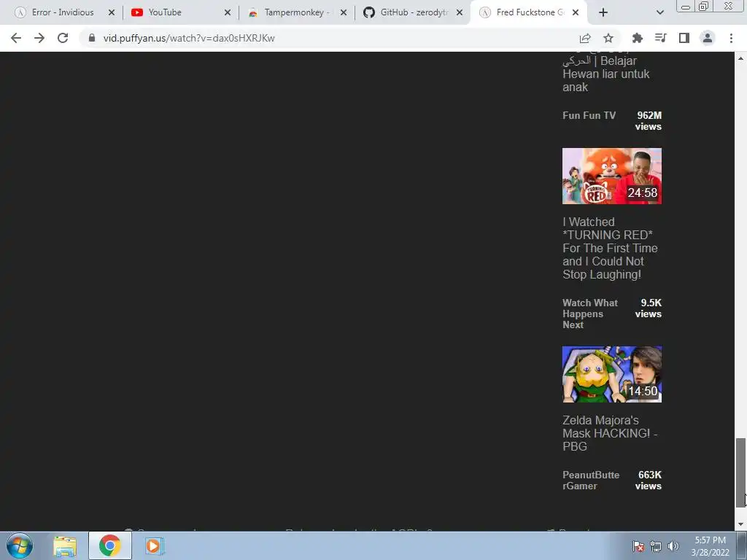Go back to previous page
Screen dimensions: 747x560
click(x=16, y=38)
